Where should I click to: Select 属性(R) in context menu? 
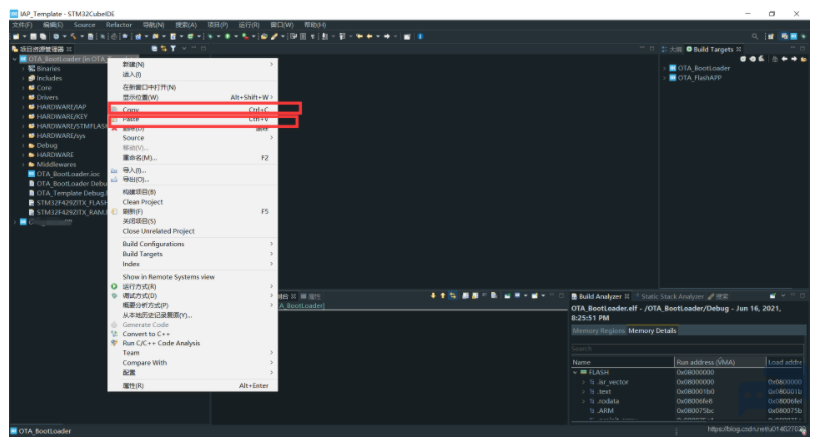pyautogui.click(x=193, y=386)
